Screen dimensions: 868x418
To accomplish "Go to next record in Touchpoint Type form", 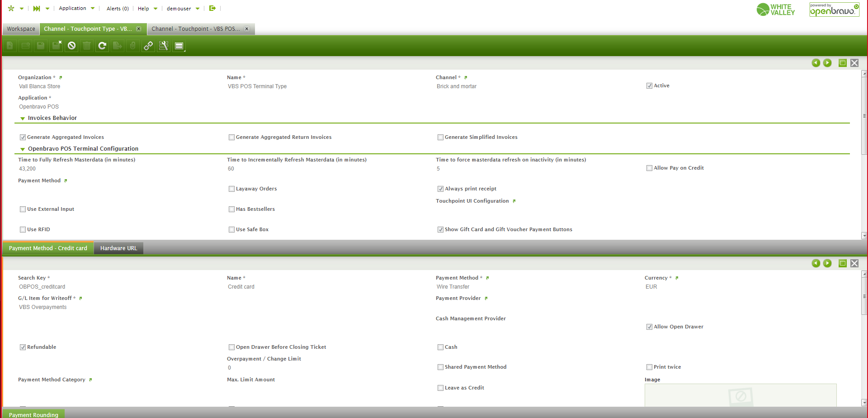I will click(827, 63).
